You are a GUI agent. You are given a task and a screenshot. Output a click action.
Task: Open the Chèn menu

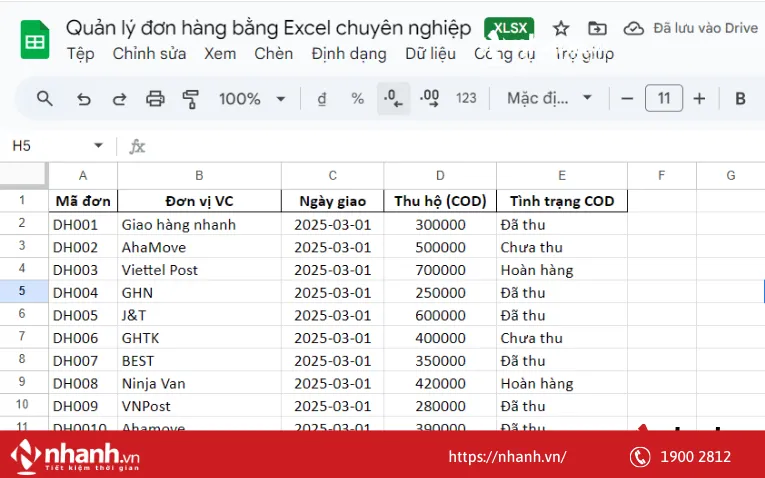point(274,54)
